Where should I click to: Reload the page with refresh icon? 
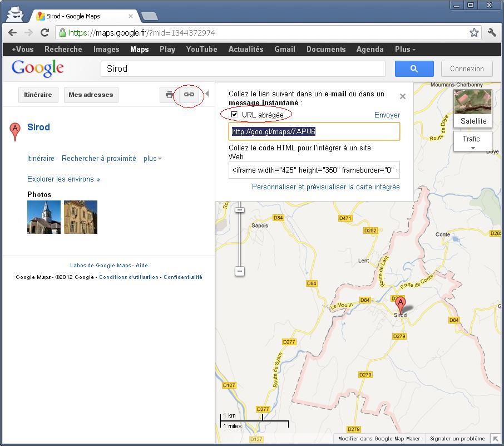45,33
